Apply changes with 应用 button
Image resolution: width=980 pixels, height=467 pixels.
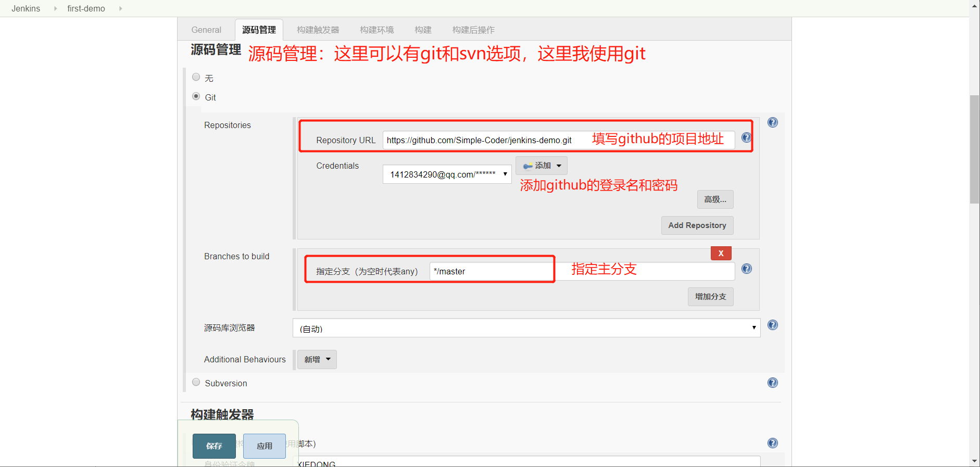265,446
